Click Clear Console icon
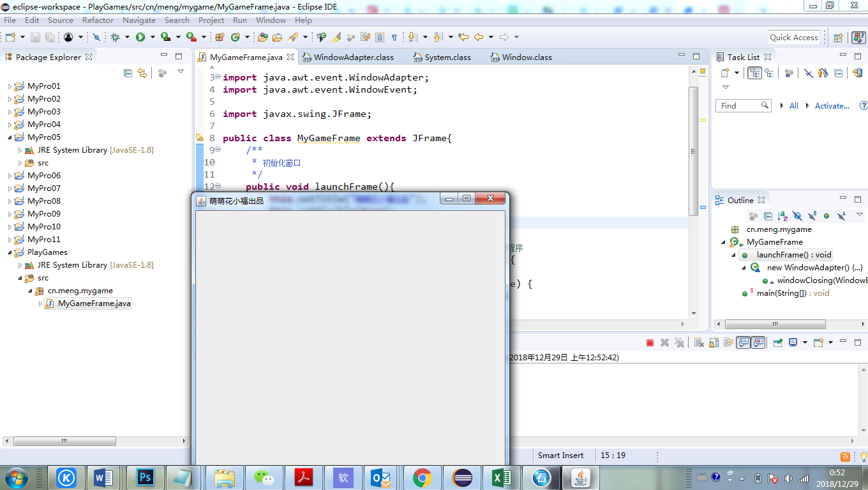The image size is (868, 490). tap(699, 342)
